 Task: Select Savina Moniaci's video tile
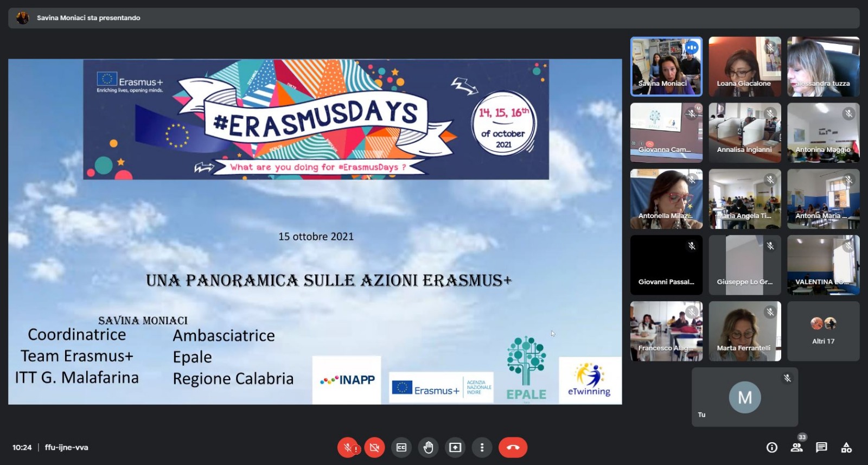click(x=666, y=67)
